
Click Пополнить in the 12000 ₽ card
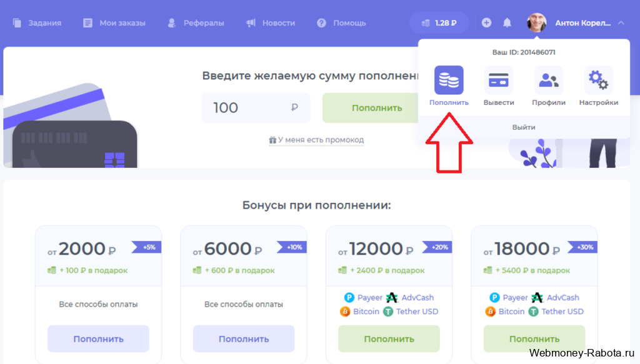point(389,339)
